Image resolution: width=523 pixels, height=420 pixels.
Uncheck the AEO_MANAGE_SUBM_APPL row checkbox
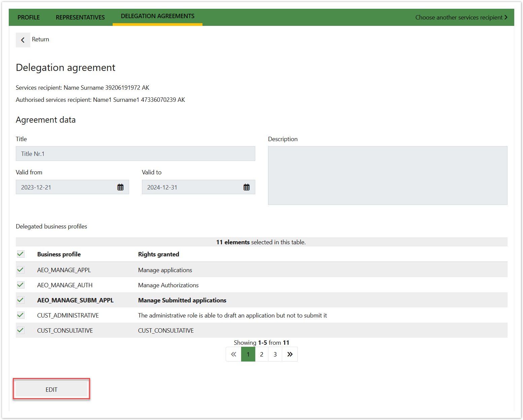(21, 300)
